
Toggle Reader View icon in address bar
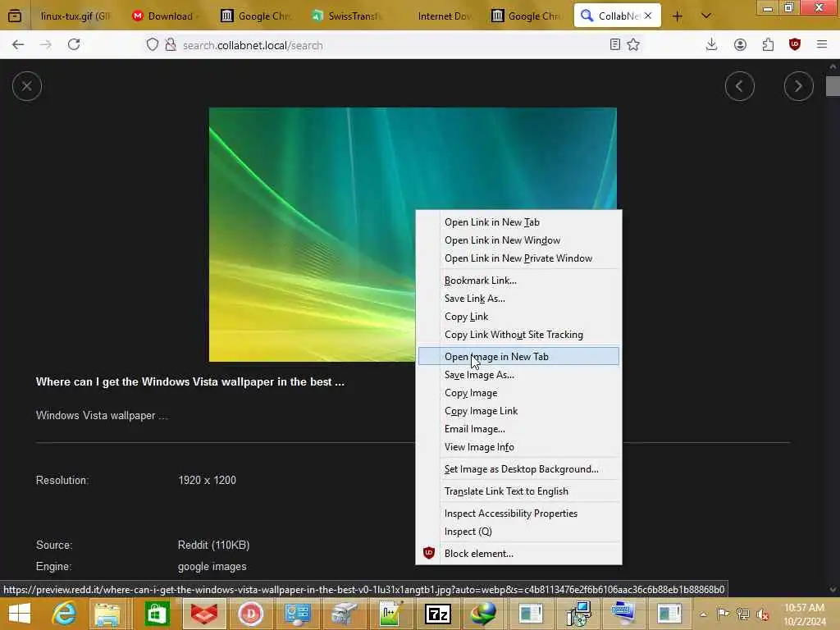[615, 45]
